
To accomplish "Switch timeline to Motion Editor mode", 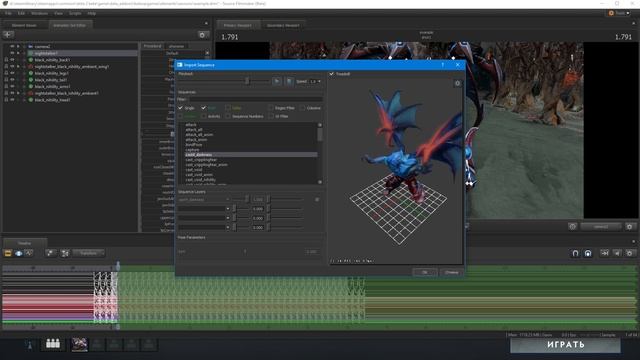I will tap(18, 253).
